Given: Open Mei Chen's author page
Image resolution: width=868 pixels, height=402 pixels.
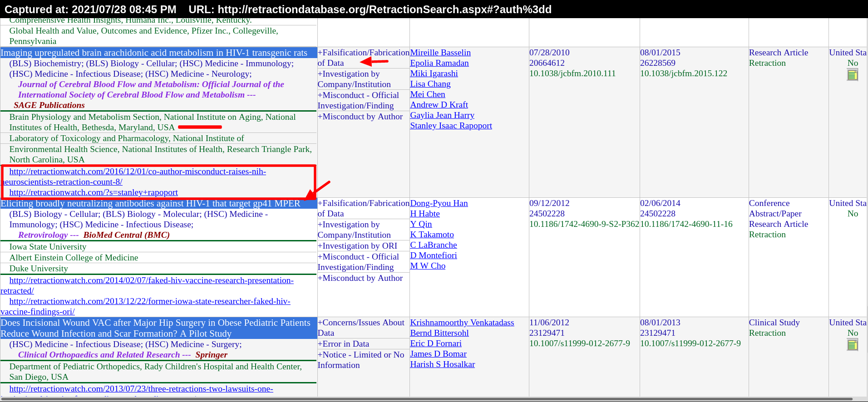Looking at the screenshot, I should click(x=428, y=94).
